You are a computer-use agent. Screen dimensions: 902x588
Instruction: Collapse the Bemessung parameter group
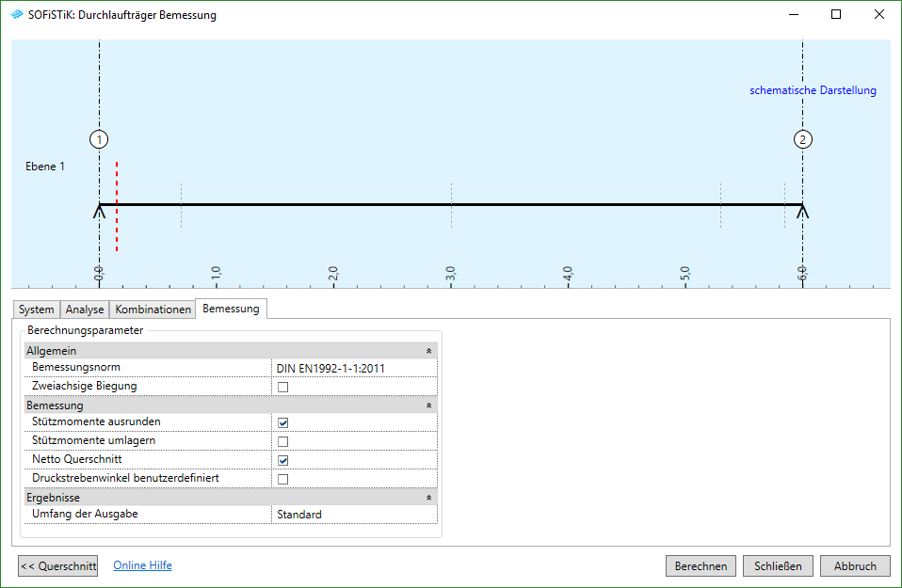click(429, 405)
